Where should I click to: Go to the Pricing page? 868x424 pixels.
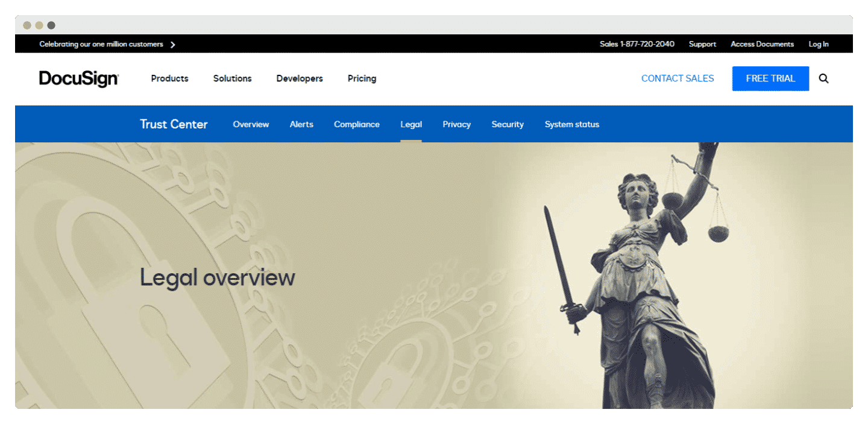click(x=362, y=78)
